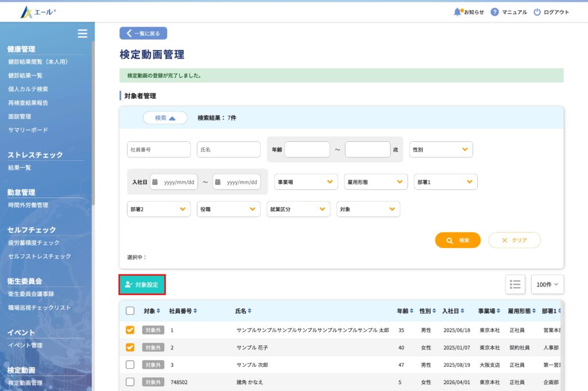
Task: Open the 性別 dropdown
Action: click(441, 149)
